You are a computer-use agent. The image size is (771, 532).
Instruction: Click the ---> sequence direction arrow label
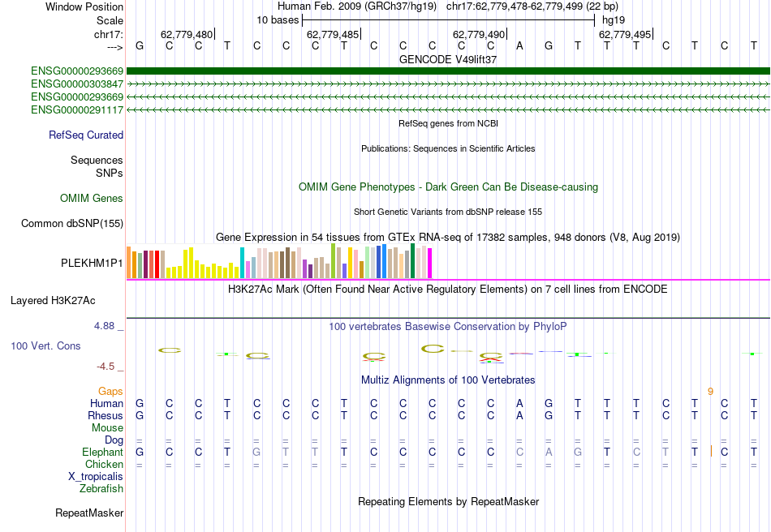[114, 47]
